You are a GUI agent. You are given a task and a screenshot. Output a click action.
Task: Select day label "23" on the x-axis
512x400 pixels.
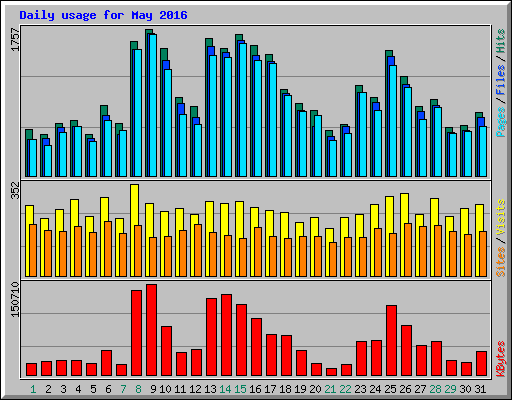360,389
